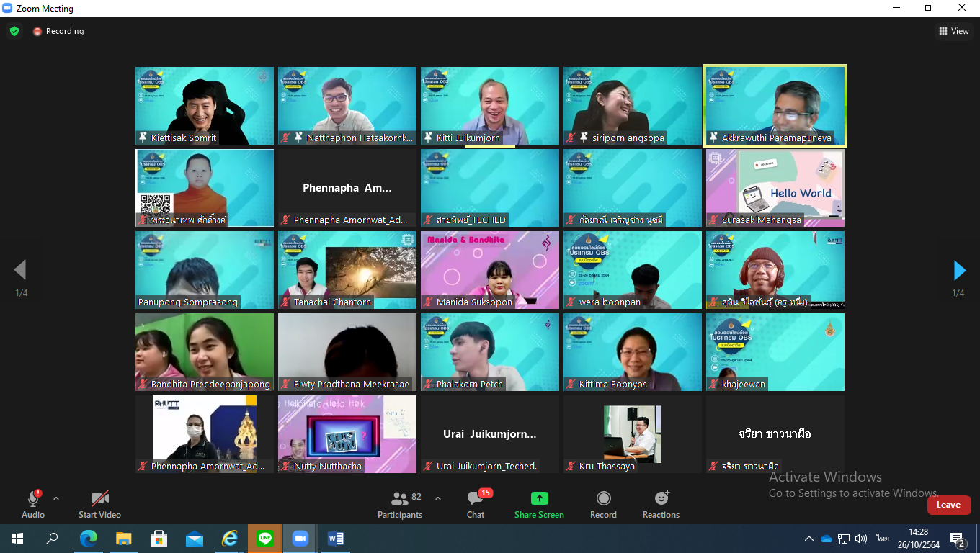Click the Record button
980x553 pixels.
pos(603,504)
